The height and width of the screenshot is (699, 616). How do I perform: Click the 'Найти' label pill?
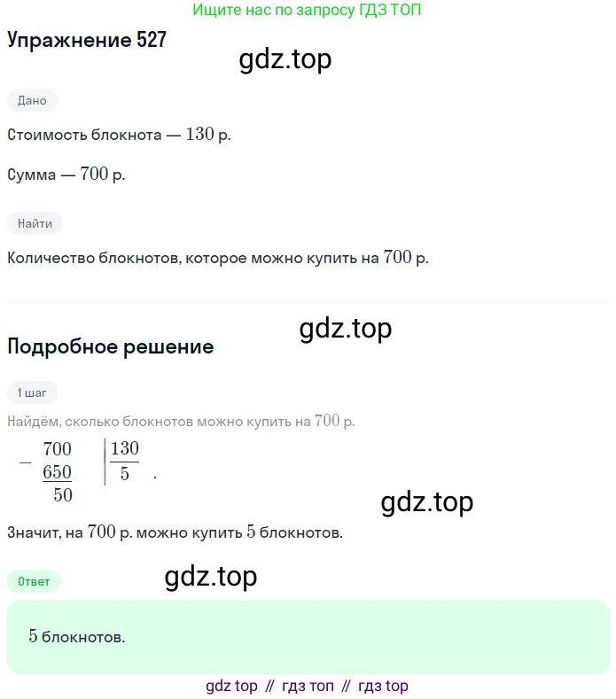(35, 223)
